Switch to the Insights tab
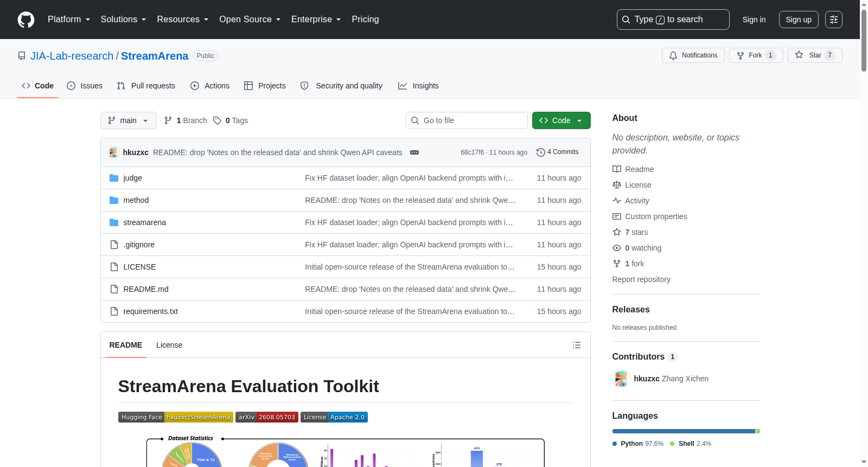Image resolution: width=868 pixels, height=467 pixels. click(x=418, y=86)
